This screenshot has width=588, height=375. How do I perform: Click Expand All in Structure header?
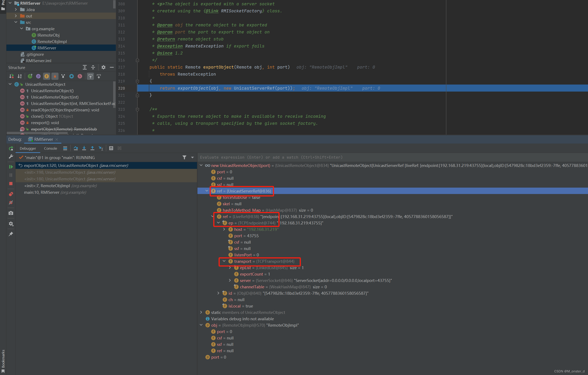pyautogui.click(x=85, y=67)
